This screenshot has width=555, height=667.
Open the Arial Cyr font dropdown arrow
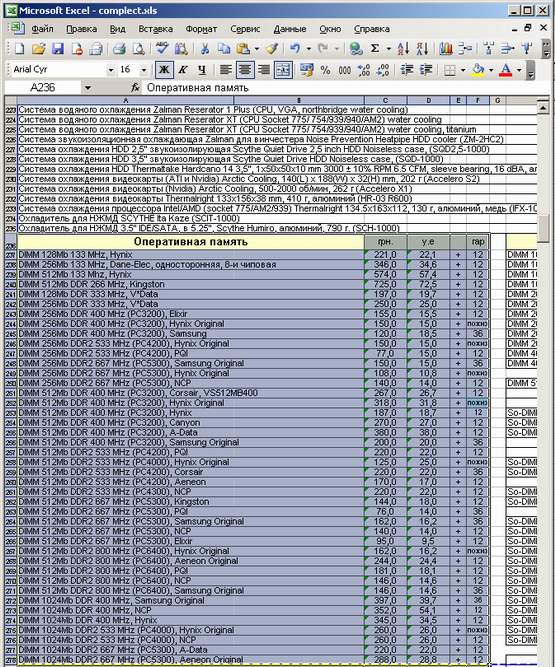(111, 70)
